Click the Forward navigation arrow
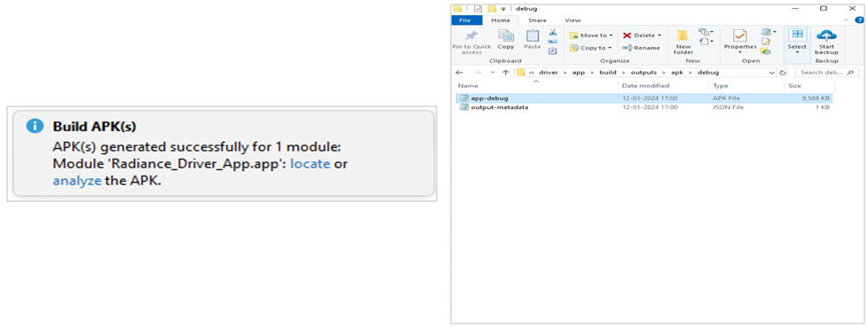This screenshot has width=868, height=328. pos(477,73)
